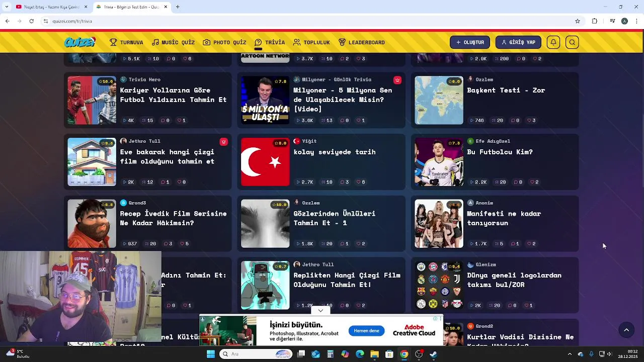Open 'Recep İvedik Film Serisine Ne Kadar Hâkimsin?'
Screen dimensions: 644x362
point(173,218)
